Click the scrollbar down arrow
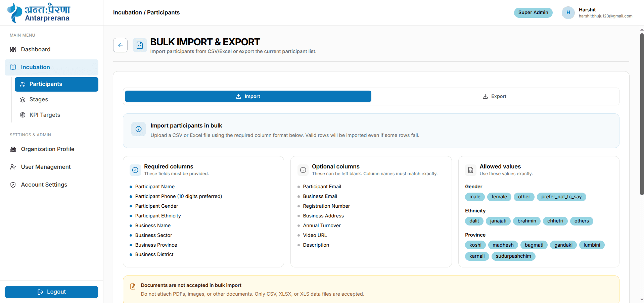 pos(642,300)
